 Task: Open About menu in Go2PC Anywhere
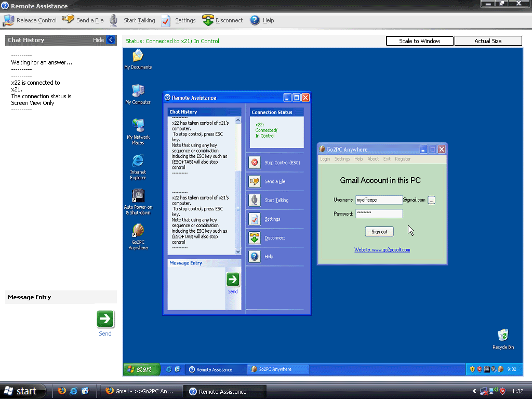tap(373, 159)
